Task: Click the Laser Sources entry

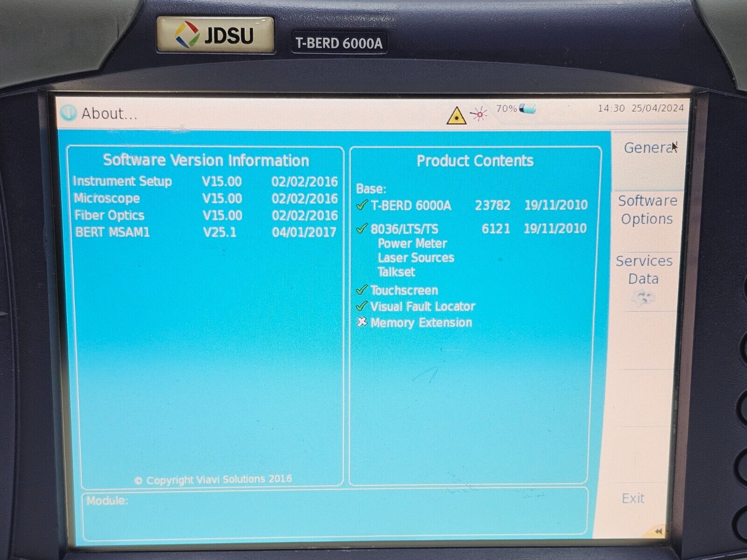Action: click(x=416, y=258)
